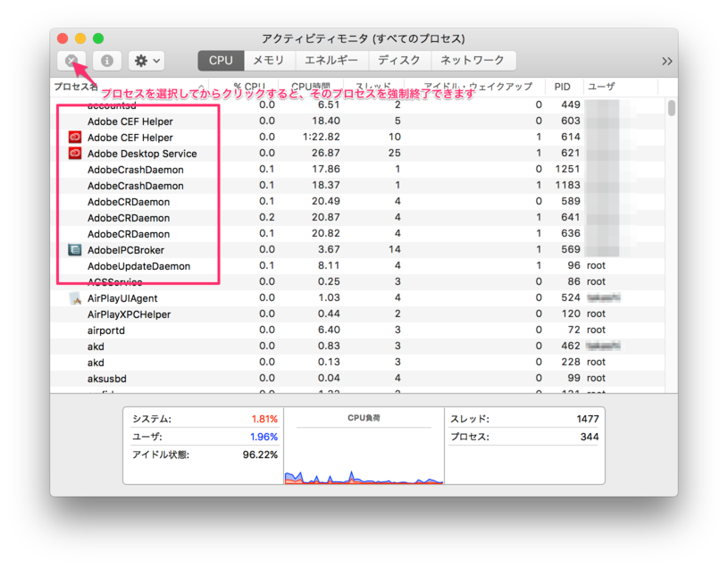Image resolution: width=728 pixels, height=568 pixels.
Task: Click the thread count 25 cell
Action: coord(395,153)
